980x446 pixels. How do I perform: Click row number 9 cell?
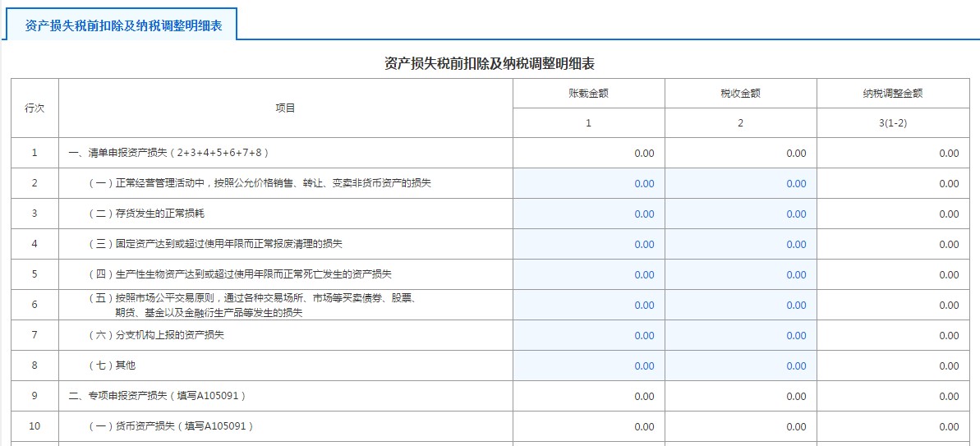(x=35, y=396)
